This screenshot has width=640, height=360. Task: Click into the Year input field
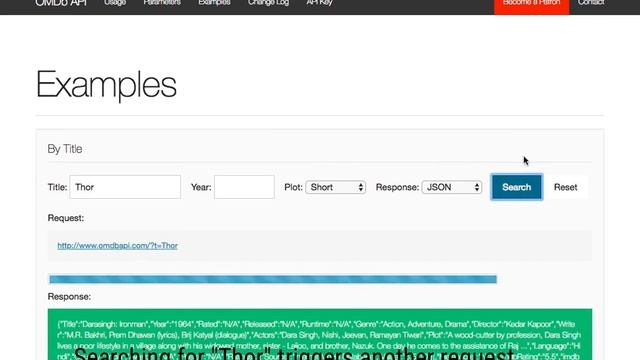(x=244, y=187)
